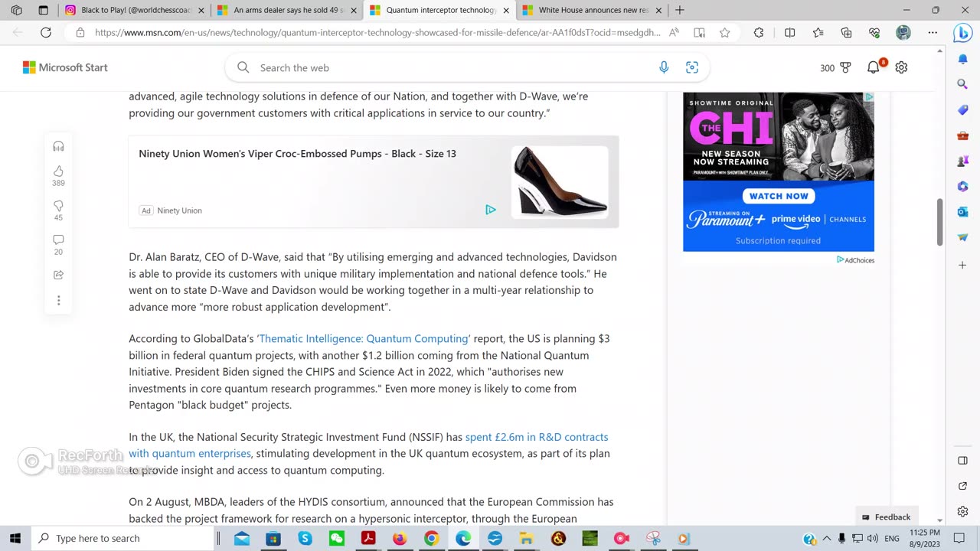
Task: Open WeChat from the taskbar
Action: (x=336, y=539)
